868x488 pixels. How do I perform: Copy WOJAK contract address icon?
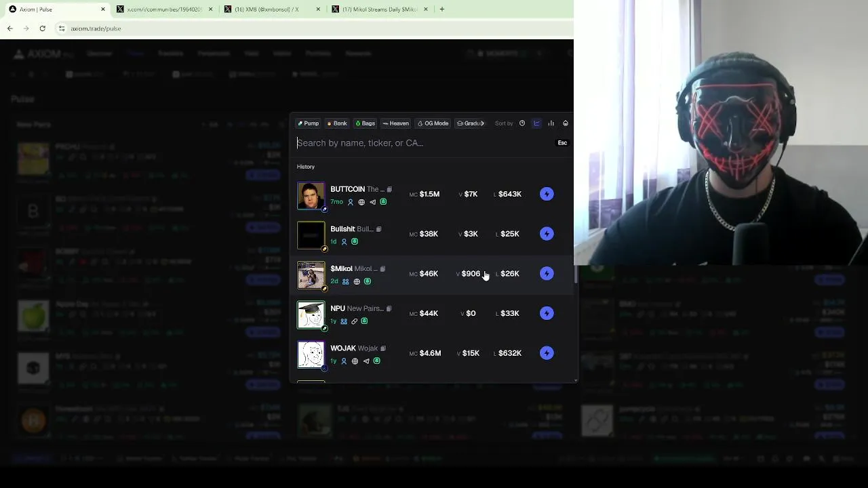[383, 348]
